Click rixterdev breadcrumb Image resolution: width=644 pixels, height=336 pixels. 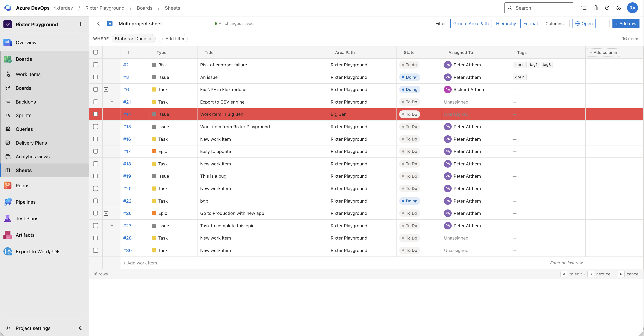(x=63, y=8)
